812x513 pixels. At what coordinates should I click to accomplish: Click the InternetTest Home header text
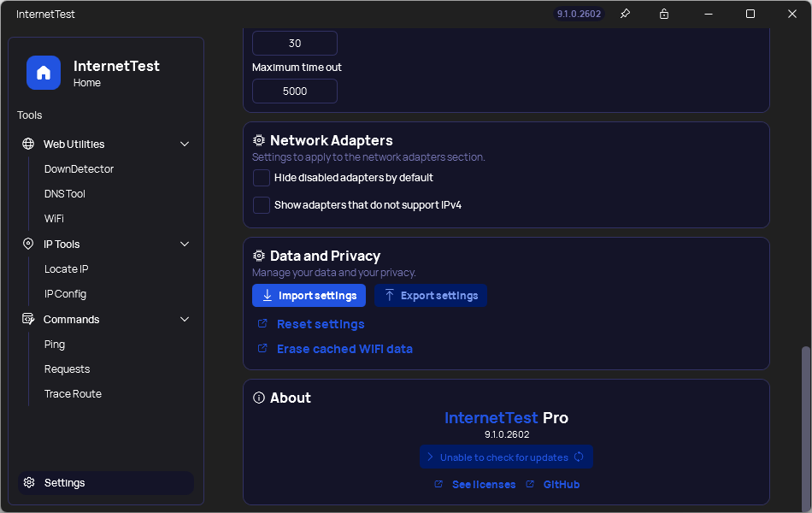pyautogui.click(x=116, y=73)
